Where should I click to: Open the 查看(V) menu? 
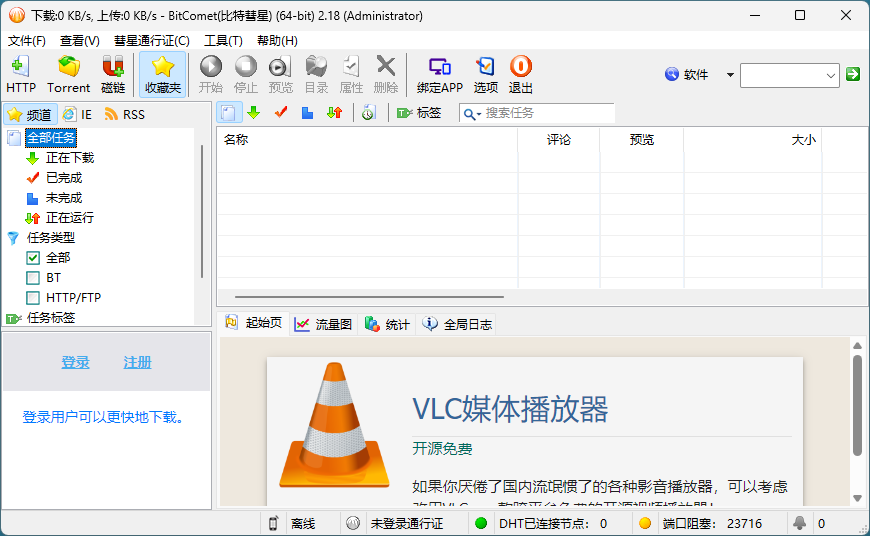click(80, 41)
